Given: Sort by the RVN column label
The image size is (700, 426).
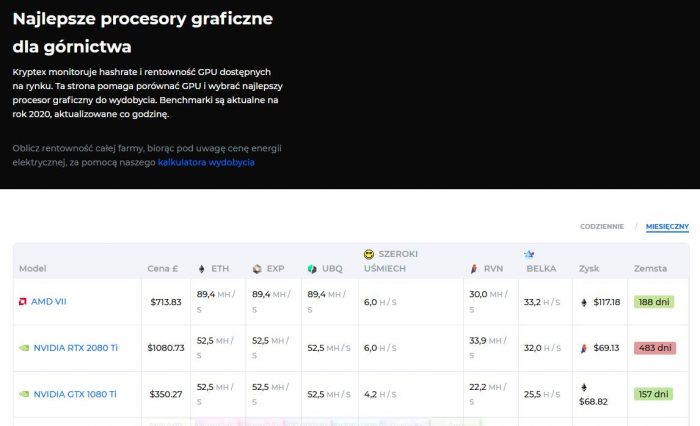Looking at the screenshot, I should tap(493, 268).
